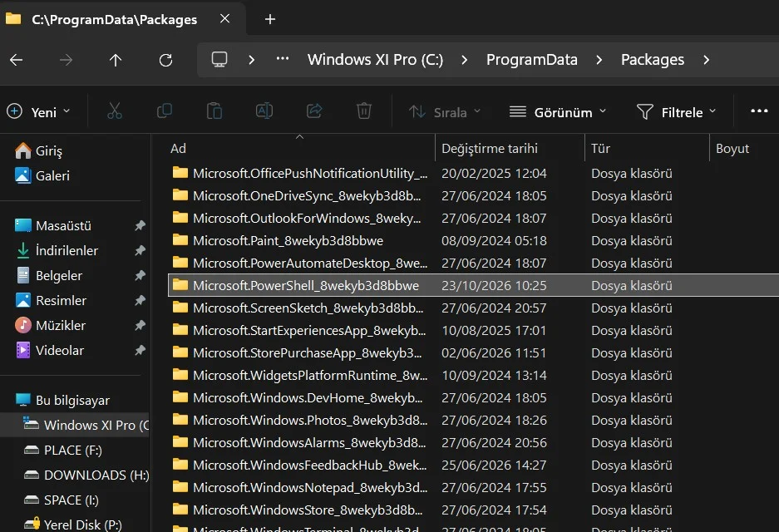Navigate up one folder level
The image size is (779, 532).
coord(116,60)
